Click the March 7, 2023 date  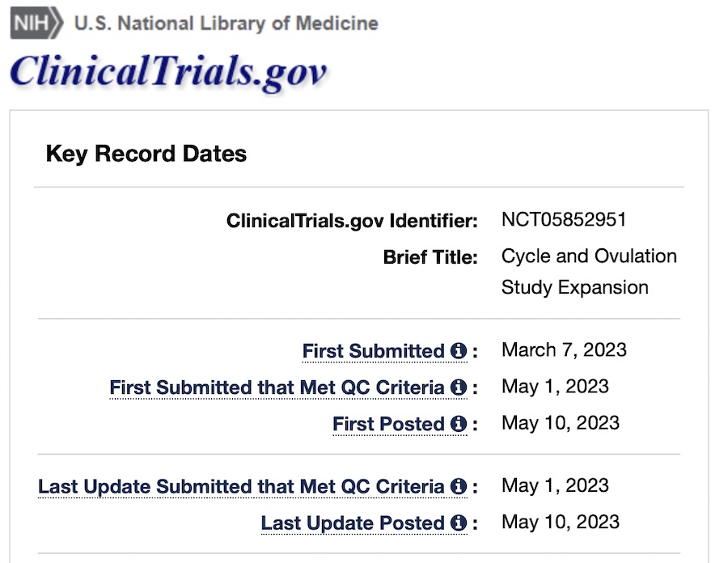564,349
